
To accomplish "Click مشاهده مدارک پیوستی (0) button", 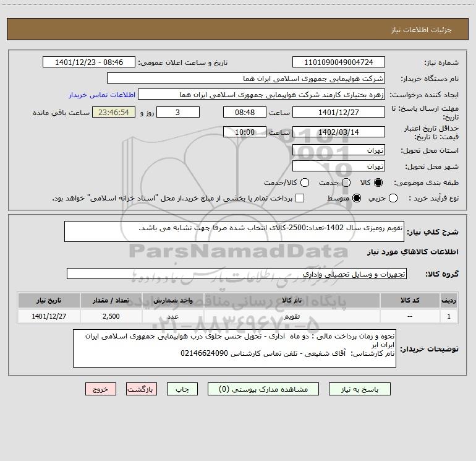I will point(263,389).
